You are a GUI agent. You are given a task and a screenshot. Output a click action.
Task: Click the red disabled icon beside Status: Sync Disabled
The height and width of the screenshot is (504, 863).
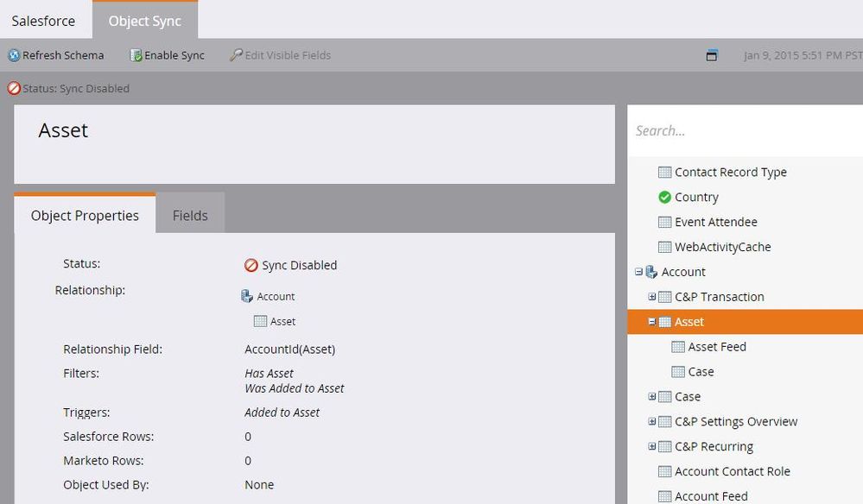point(14,88)
